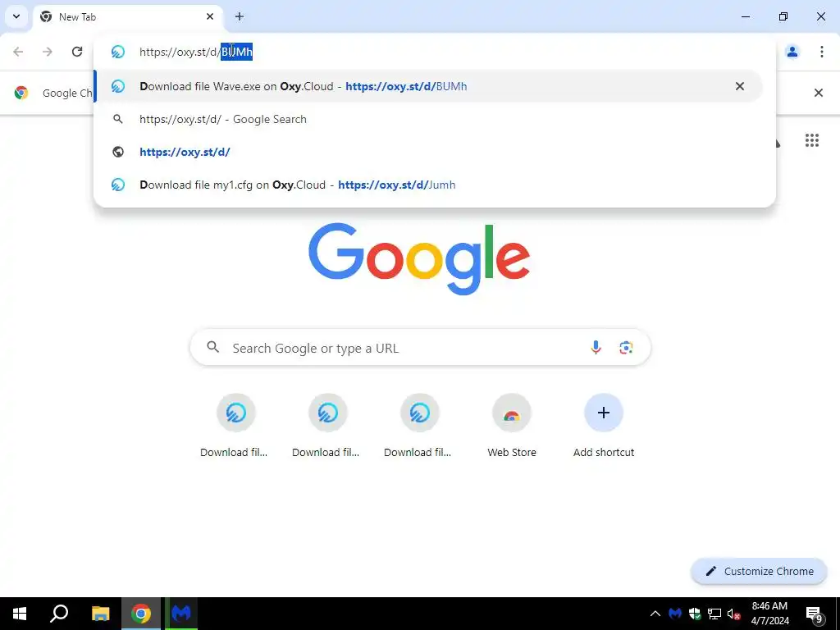Go forward with the forward arrow
The image size is (840, 630).
click(x=48, y=52)
